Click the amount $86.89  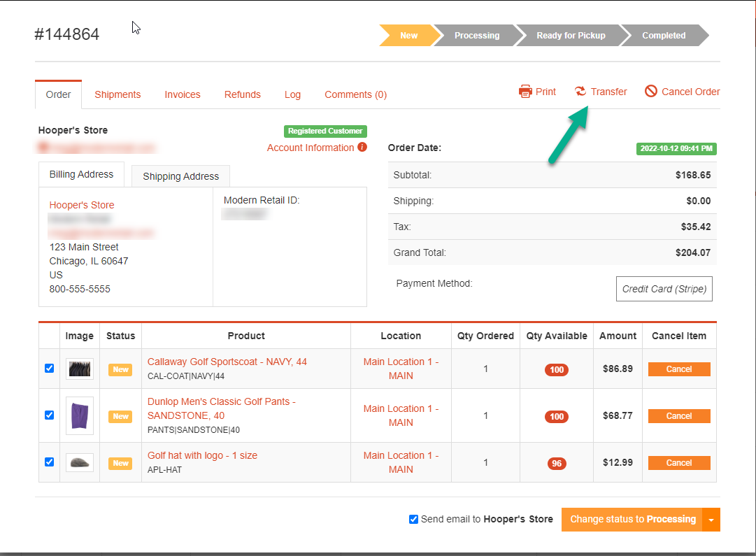[618, 369]
